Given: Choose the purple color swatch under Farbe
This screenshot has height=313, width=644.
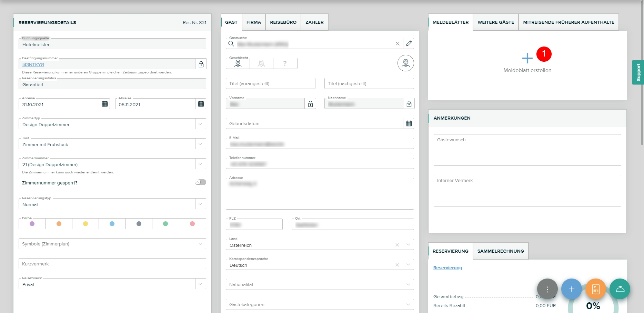Looking at the screenshot, I should (x=32, y=224).
